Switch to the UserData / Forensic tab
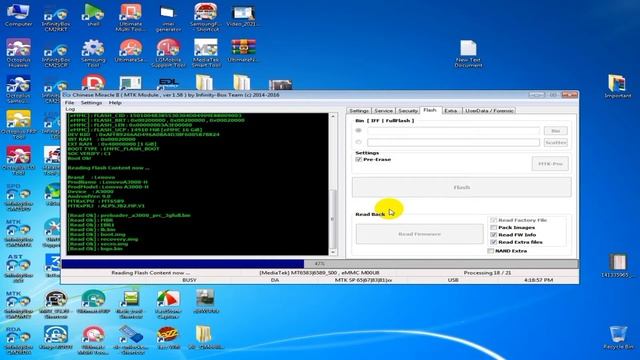640x360 pixels. 489,111
